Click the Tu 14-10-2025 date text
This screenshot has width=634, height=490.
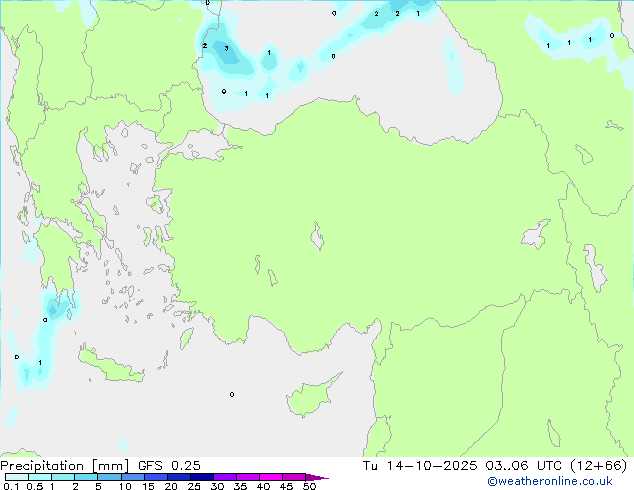coord(420,466)
